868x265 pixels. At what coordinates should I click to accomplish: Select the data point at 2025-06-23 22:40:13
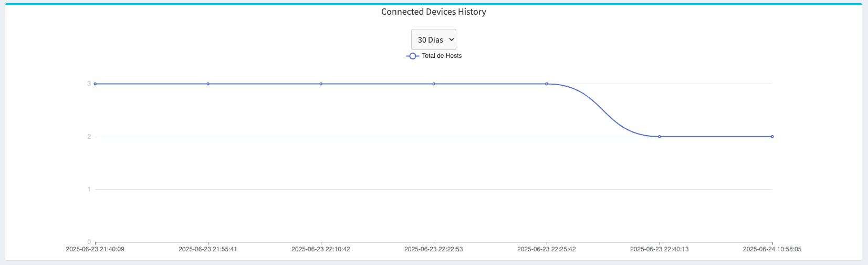[x=660, y=137]
